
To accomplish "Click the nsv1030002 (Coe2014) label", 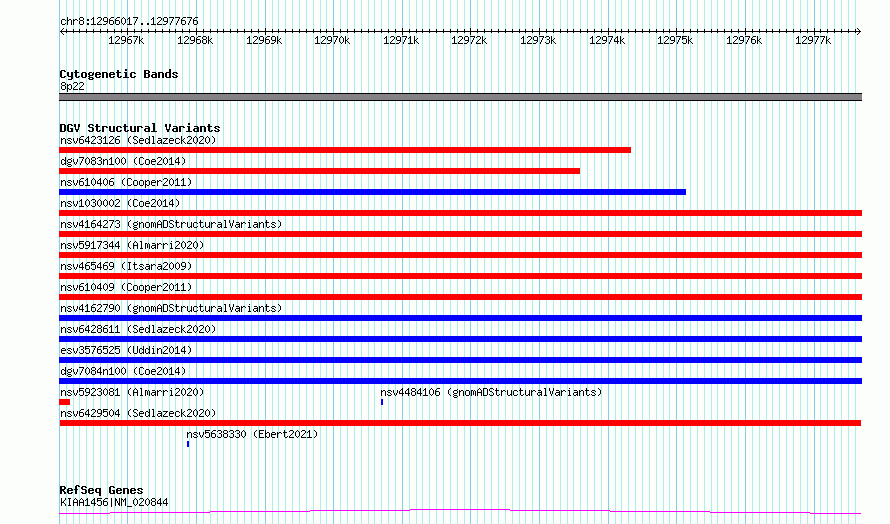I will click(x=120, y=203).
